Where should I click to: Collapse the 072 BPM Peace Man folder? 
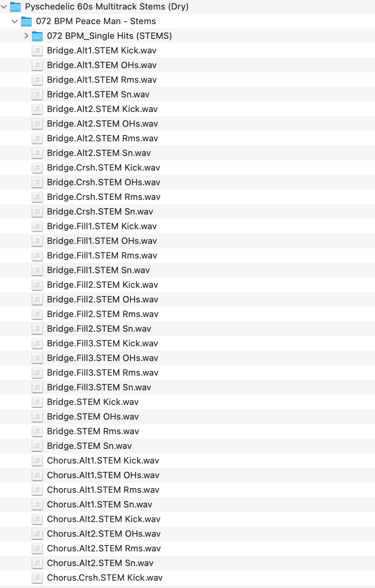(15, 21)
